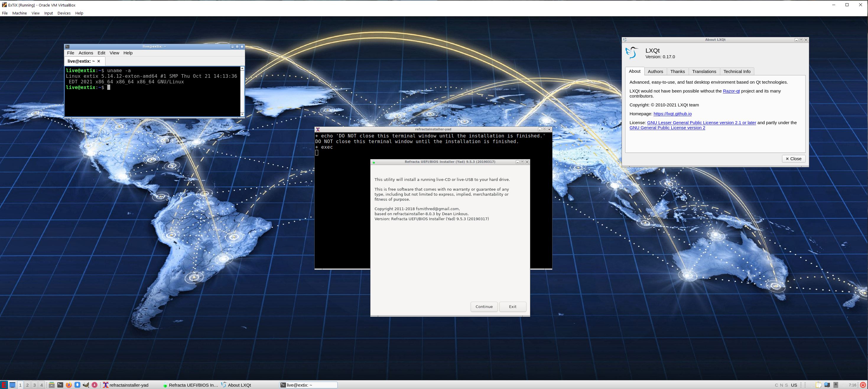Click Continue in Refracta Installer
This screenshot has width=868, height=389.
pos(484,307)
